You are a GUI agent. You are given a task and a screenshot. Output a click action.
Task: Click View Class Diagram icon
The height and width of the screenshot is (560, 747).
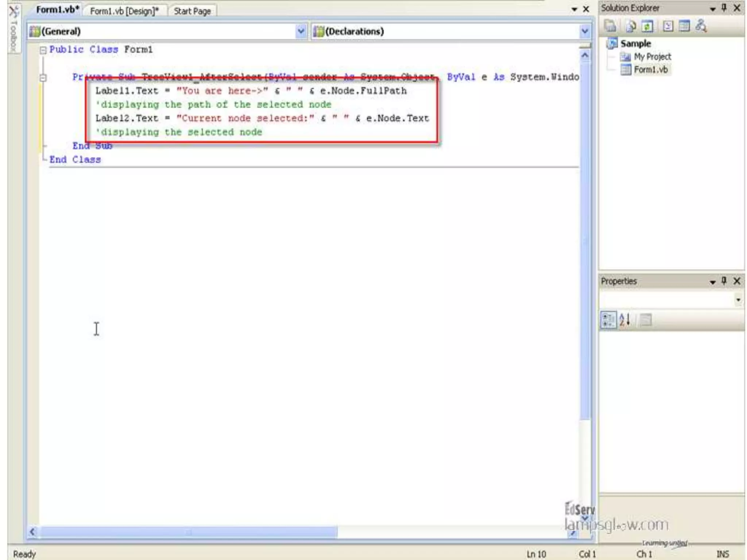click(x=701, y=26)
